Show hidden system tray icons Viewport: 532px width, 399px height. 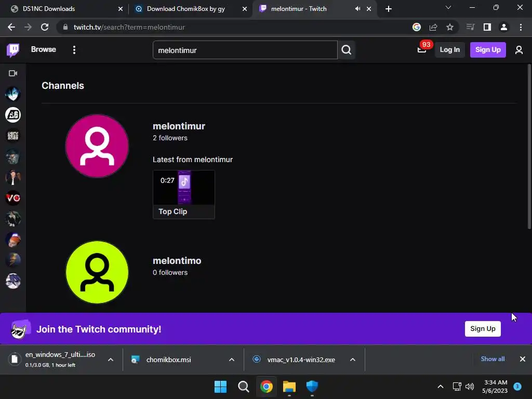[441, 387]
